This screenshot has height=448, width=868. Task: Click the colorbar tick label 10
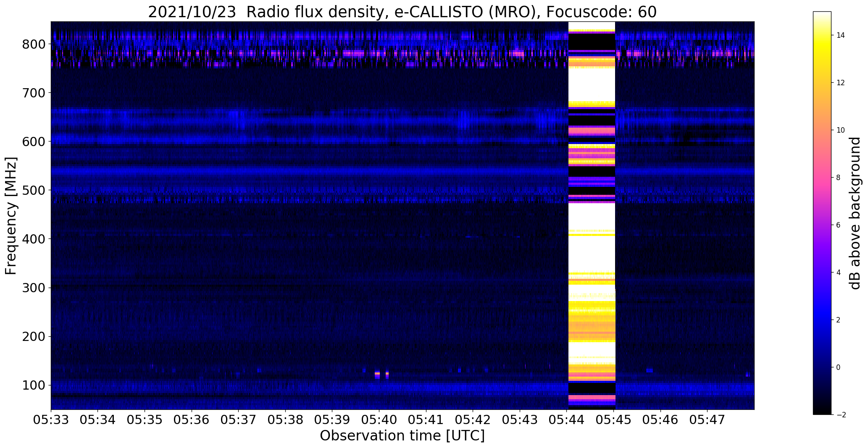(841, 130)
